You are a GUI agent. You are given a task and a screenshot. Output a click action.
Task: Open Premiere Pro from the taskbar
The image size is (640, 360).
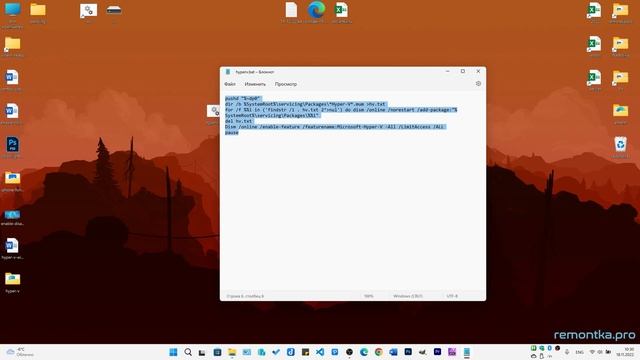click(x=437, y=351)
